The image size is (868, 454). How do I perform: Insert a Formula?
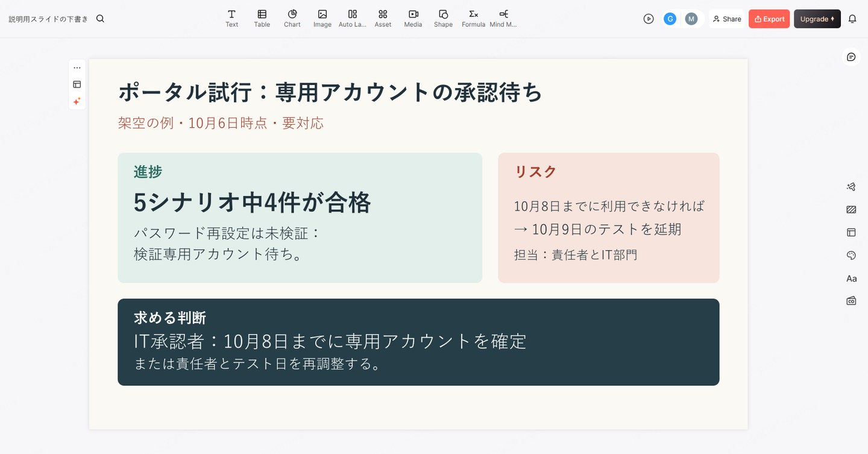pyautogui.click(x=473, y=19)
